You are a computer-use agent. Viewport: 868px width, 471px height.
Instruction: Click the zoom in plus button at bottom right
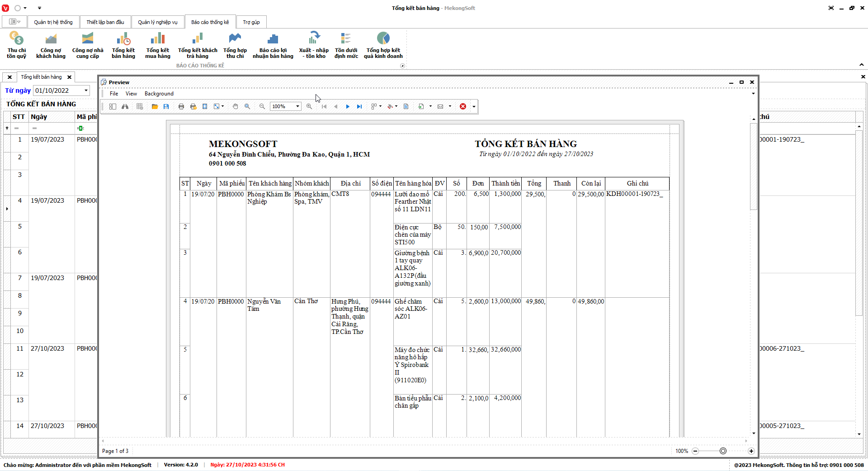click(x=751, y=451)
